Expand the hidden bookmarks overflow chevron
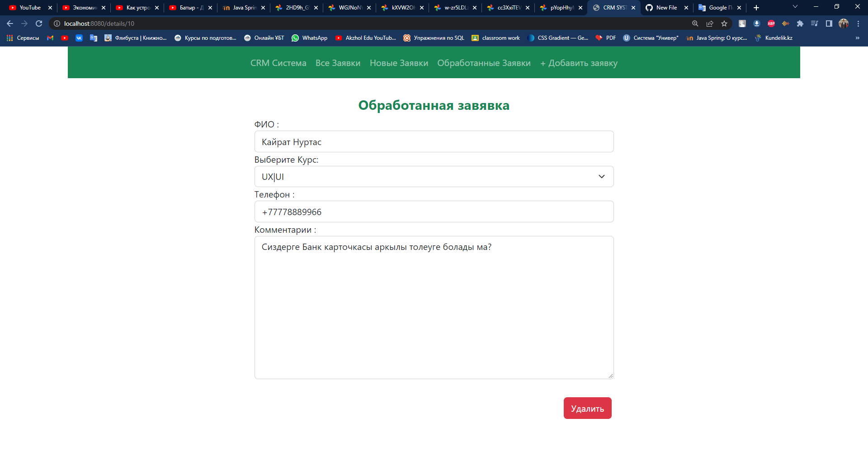The image size is (868, 470). 858,38
